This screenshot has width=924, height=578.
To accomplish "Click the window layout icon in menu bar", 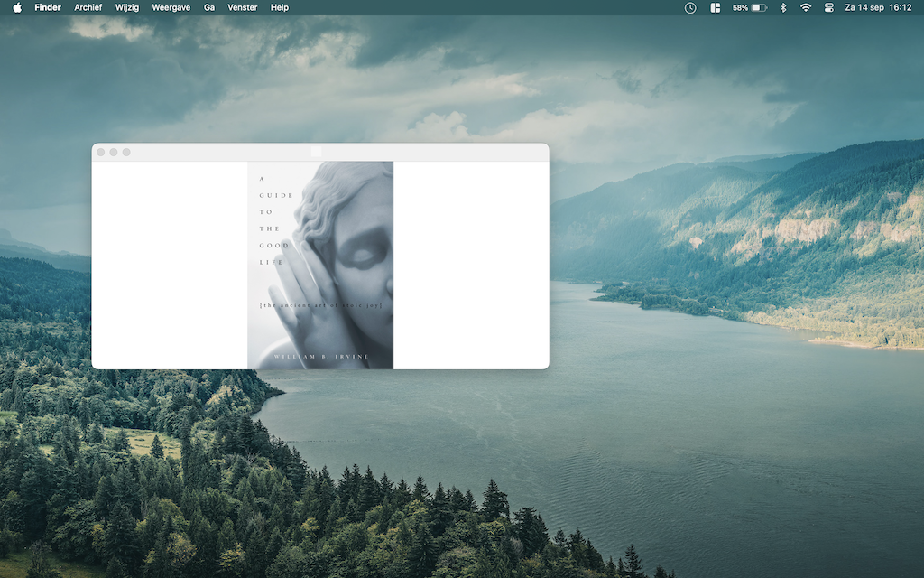I will pos(716,7).
